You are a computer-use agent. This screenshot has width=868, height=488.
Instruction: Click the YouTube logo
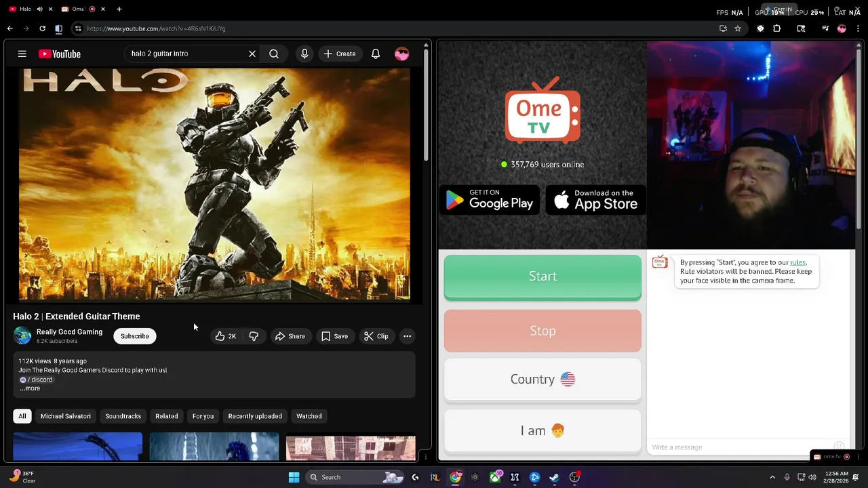tap(59, 54)
